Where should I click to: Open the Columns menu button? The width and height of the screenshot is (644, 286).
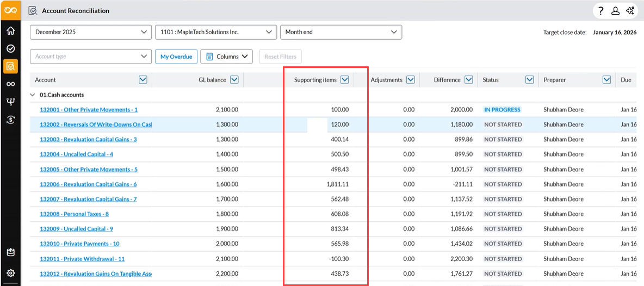226,57
